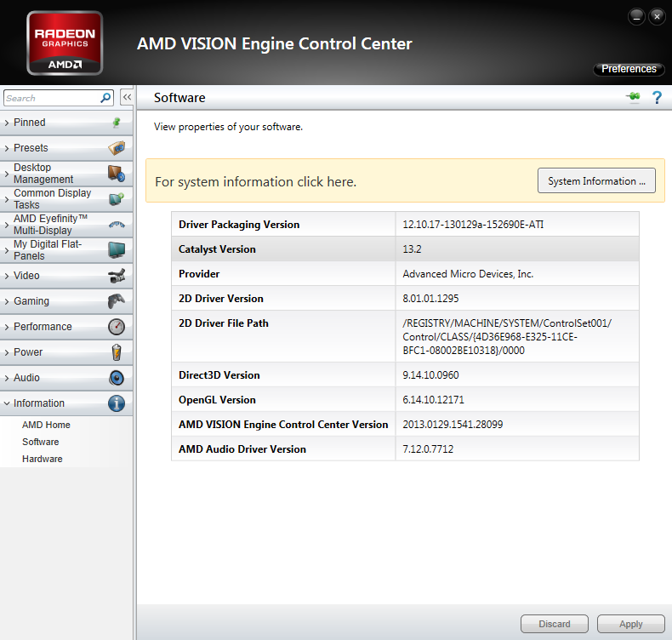Click the Software page heading

179,98
